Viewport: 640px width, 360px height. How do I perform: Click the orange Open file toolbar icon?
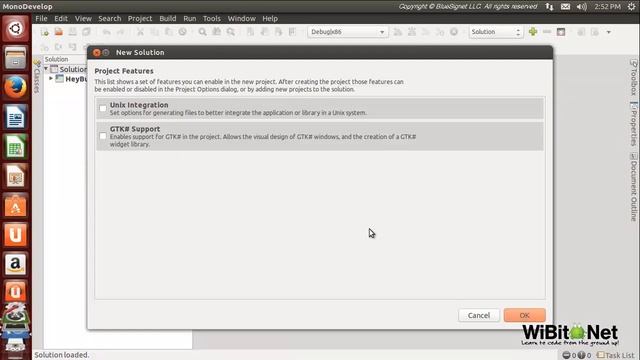point(59,32)
